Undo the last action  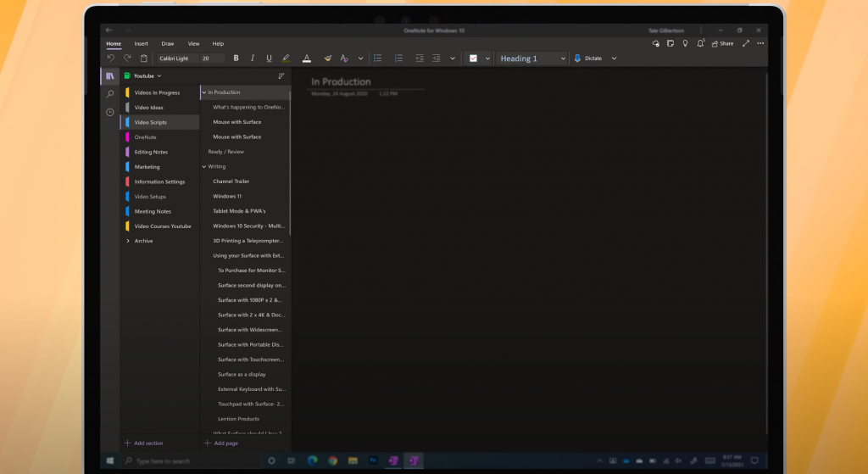coord(111,59)
